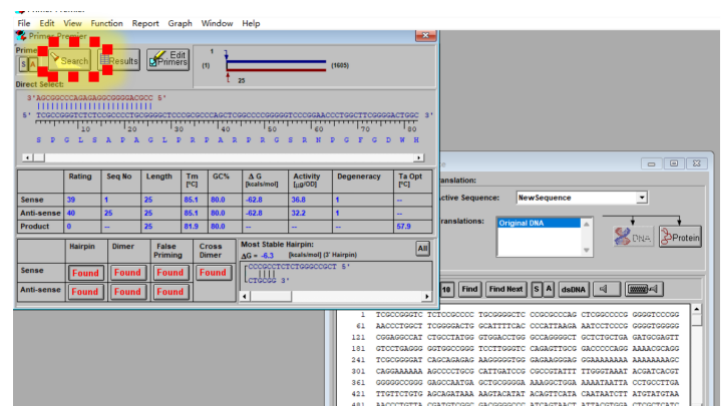
Task: Toggle the Anti-sense 'A' primer button
Action: pyautogui.click(x=32, y=64)
